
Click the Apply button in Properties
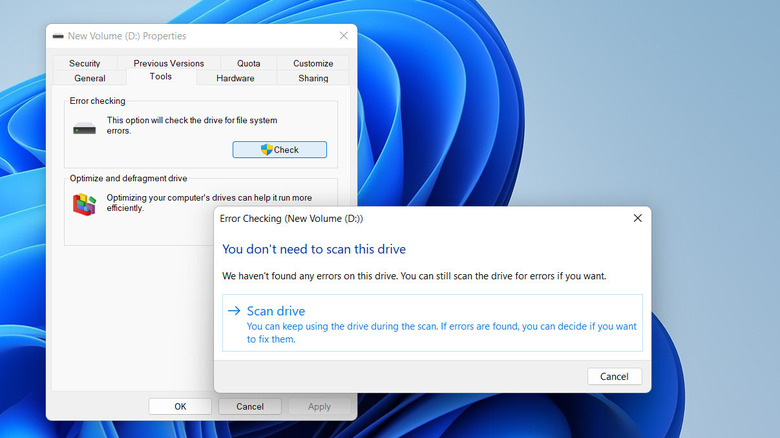click(x=319, y=407)
